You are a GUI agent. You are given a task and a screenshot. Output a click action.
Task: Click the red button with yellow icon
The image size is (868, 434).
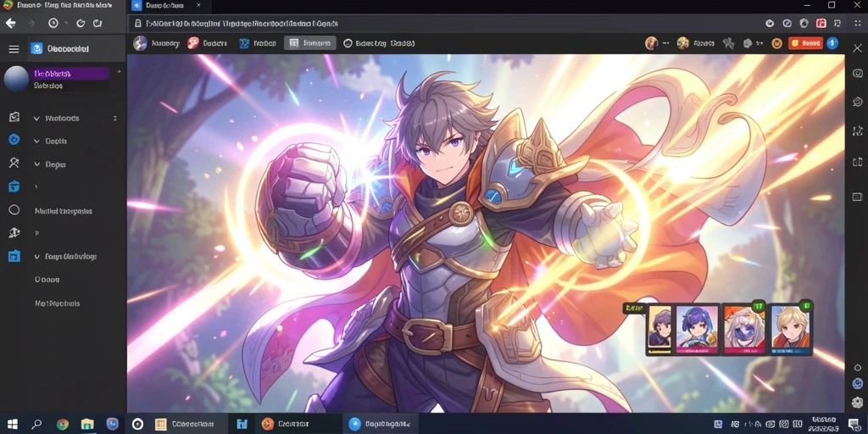[805, 43]
